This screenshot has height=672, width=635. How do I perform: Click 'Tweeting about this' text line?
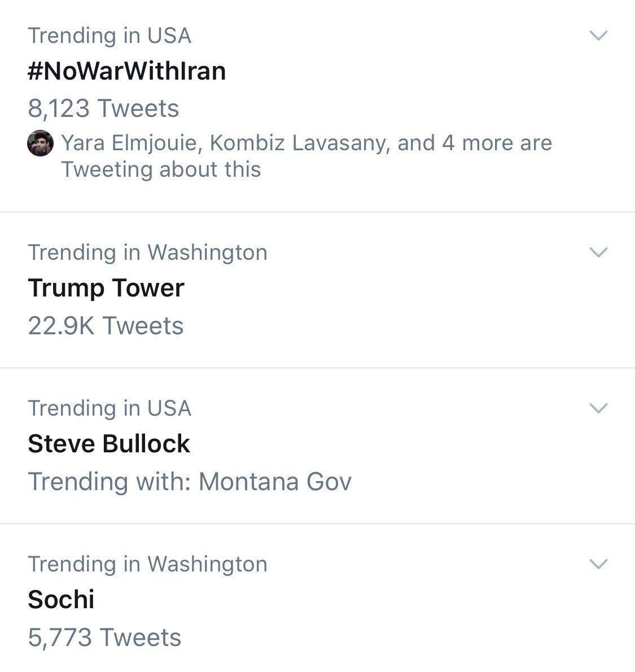click(x=161, y=169)
